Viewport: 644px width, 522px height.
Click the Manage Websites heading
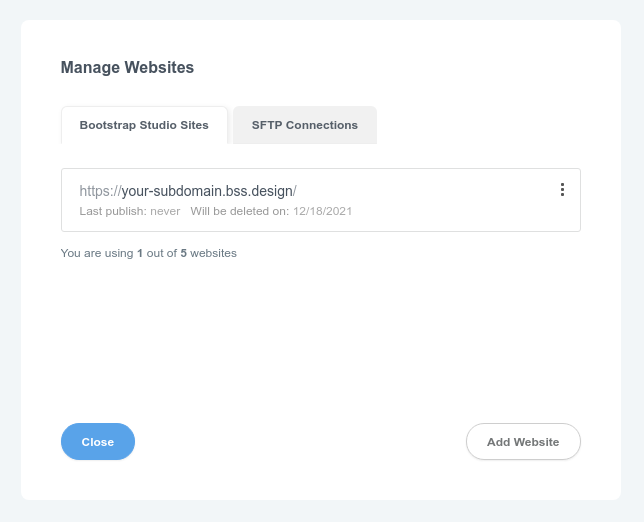[127, 67]
